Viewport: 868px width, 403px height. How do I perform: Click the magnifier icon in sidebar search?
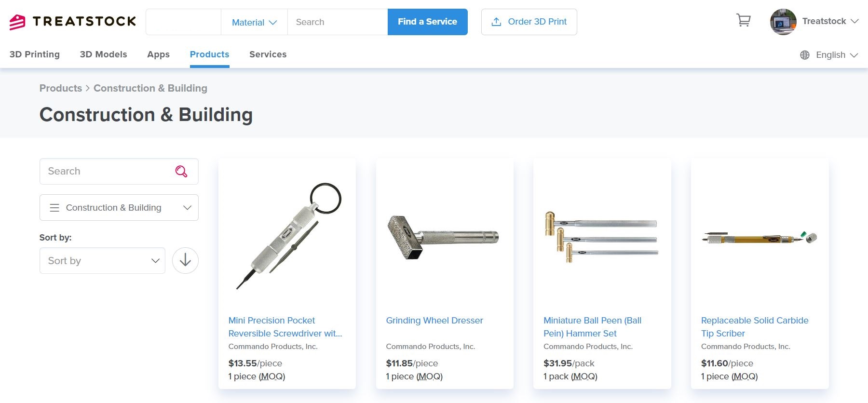(181, 171)
